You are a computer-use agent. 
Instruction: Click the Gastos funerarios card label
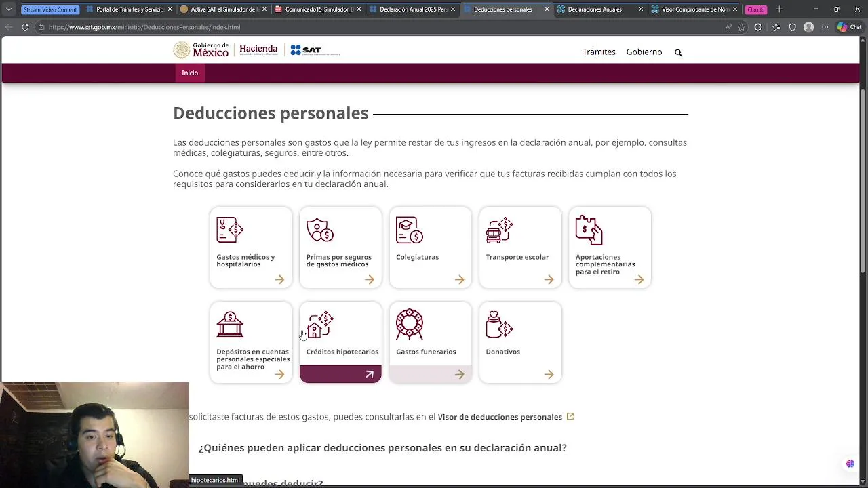tap(426, 352)
